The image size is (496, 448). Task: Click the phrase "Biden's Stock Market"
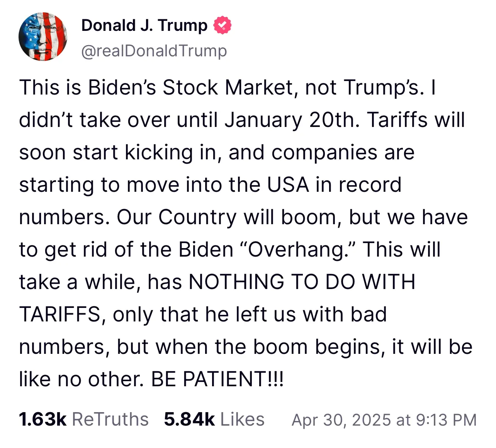click(x=192, y=87)
